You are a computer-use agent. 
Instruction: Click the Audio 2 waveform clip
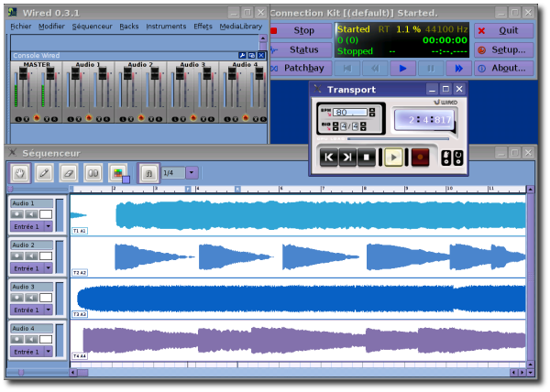click(x=297, y=257)
